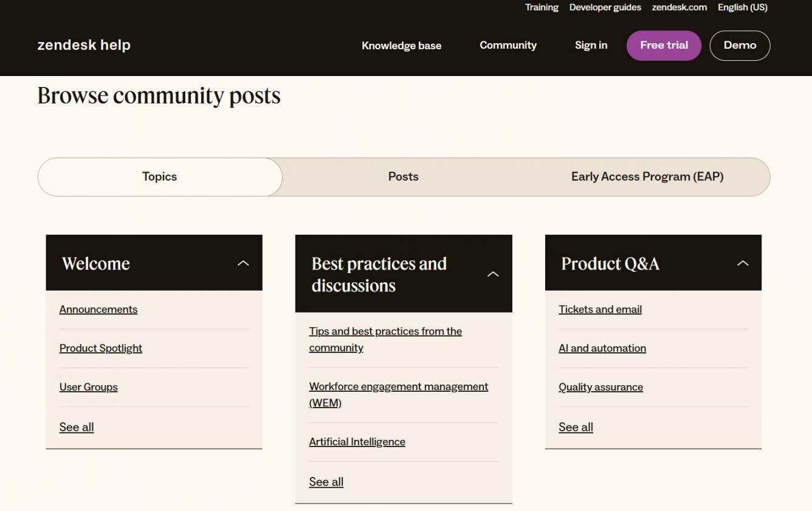Click the Best practices and discussions title
The image size is (812, 511).
[x=379, y=274]
